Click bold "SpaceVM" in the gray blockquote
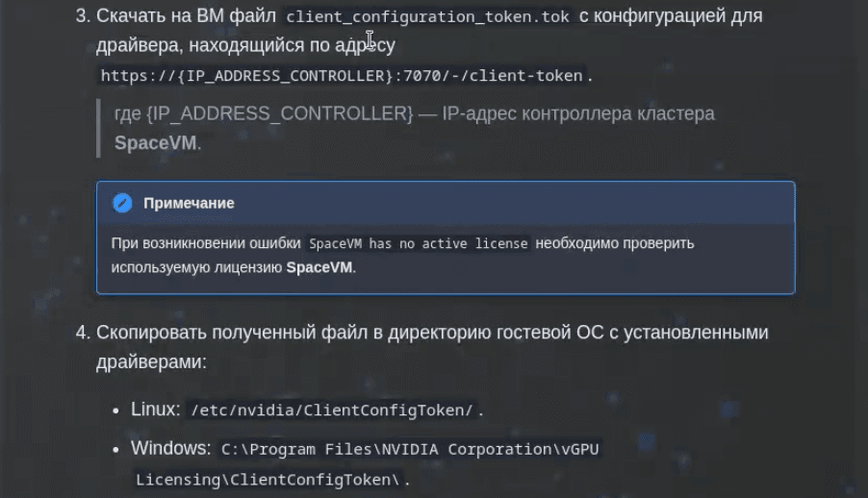The height and width of the screenshot is (498, 868). click(x=155, y=143)
